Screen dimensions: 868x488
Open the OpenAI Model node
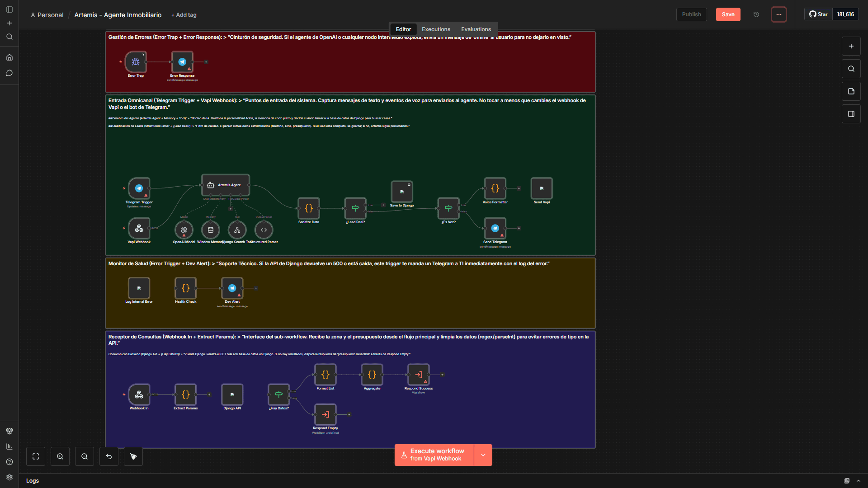coord(184,230)
